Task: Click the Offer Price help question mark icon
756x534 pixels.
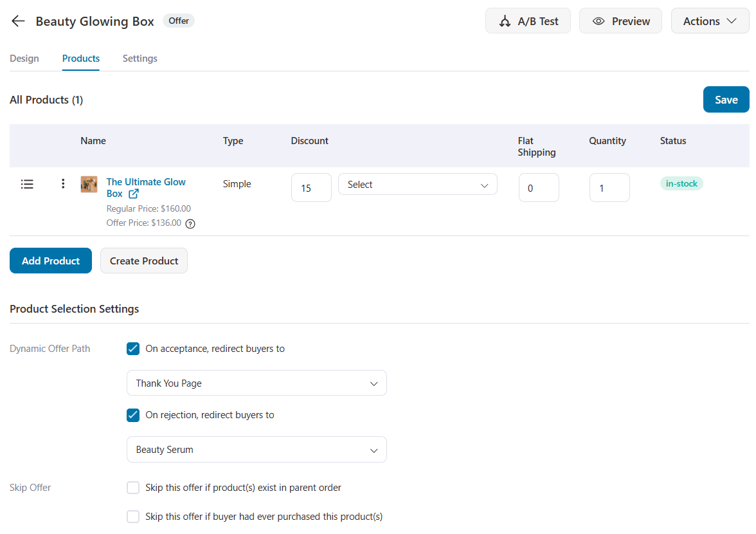Action: coord(190,223)
